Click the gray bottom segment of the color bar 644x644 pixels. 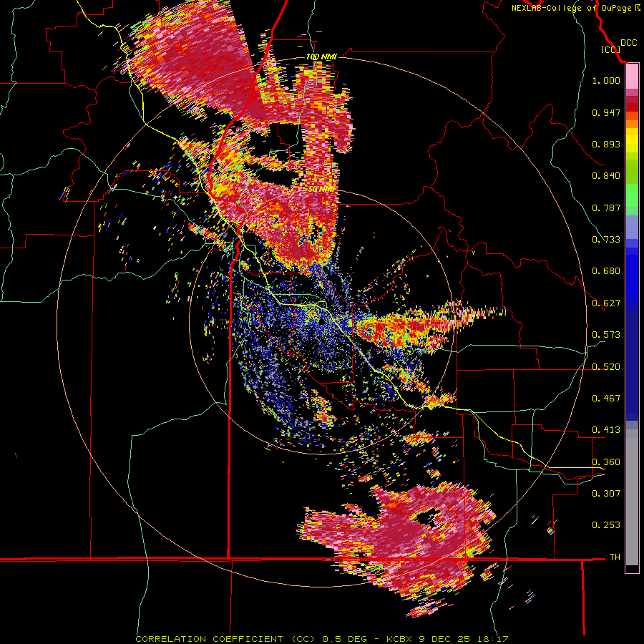[x=632, y=497]
